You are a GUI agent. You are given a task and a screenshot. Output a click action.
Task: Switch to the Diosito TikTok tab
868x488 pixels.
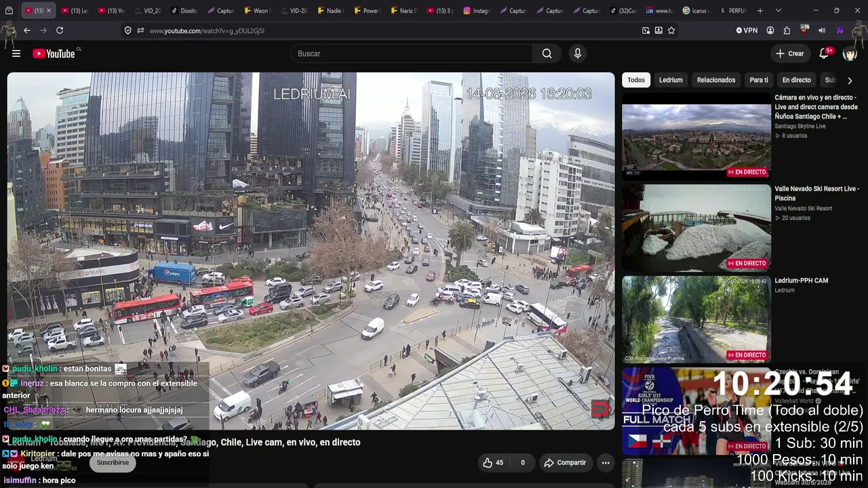click(x=184, y=11)
